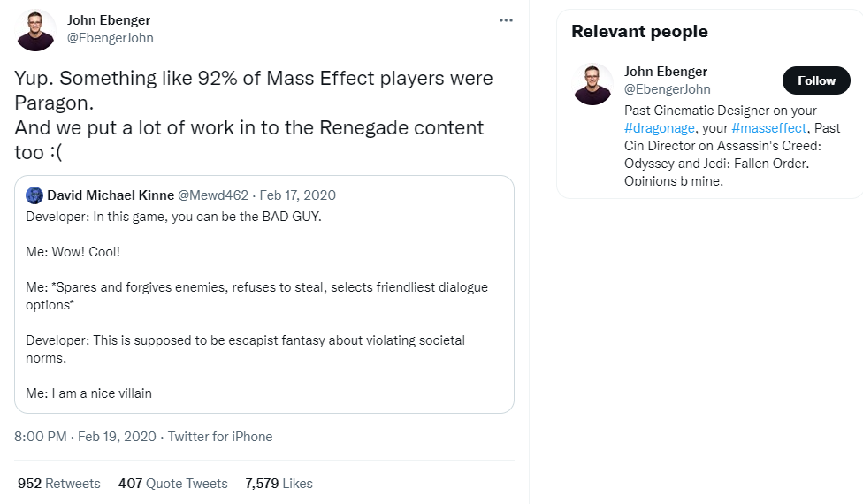Click David Michael Kinne's small avatar
This screenshot has width=863, height=504.
pos(34,195)
